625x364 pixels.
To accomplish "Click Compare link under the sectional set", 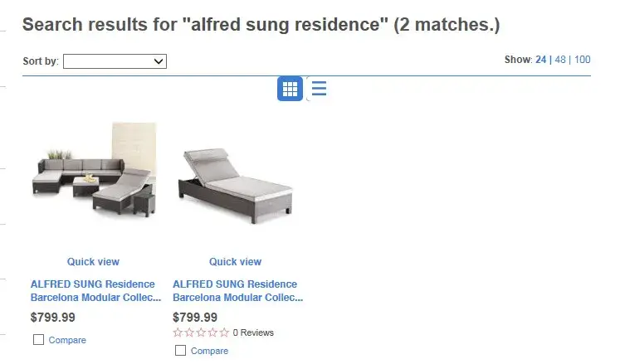I will [x=67, y=340].
